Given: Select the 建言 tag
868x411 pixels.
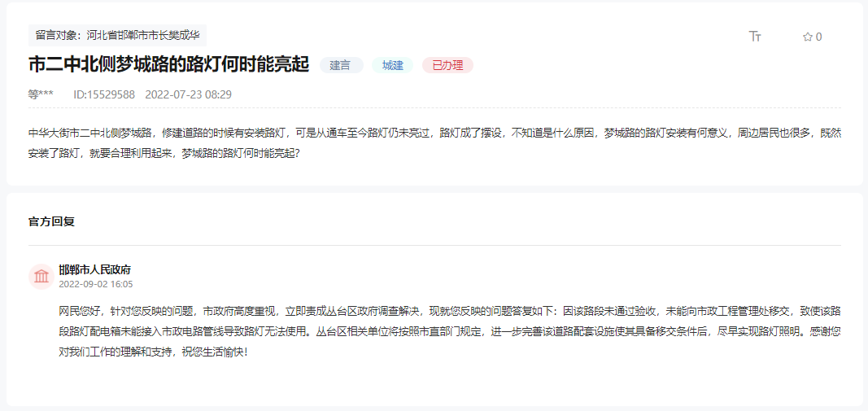Looking at the screenshot, I should [x=340, y=65].
